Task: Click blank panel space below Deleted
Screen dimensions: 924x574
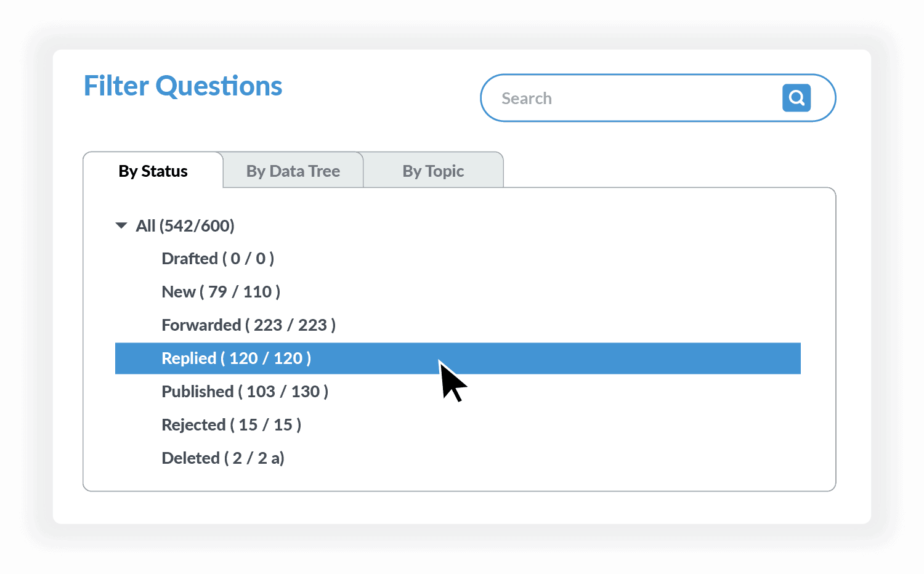Action: point(459,480)
